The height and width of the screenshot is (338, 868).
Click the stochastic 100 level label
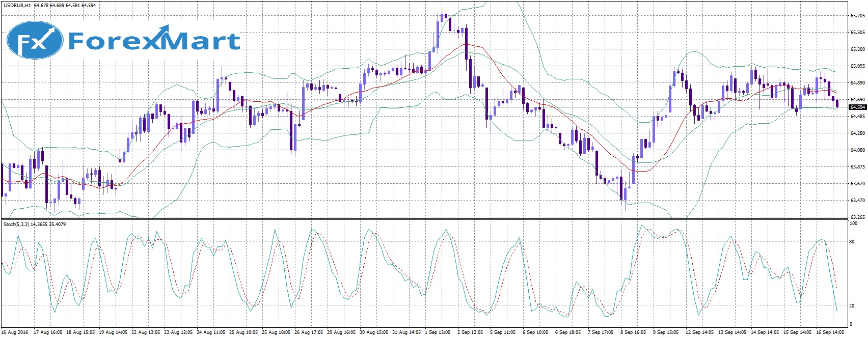pyautogui.click(x=853, y=223)
